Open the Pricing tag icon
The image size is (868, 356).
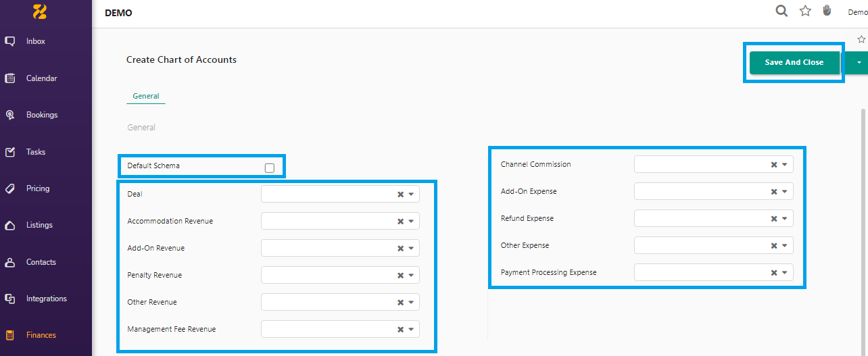click(10, 188)
